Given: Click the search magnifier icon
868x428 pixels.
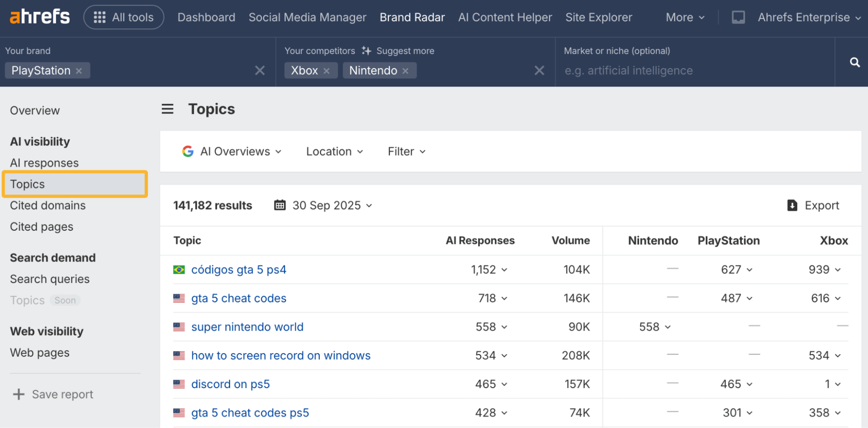Looking at the screenshot, I should click(854, 62).
